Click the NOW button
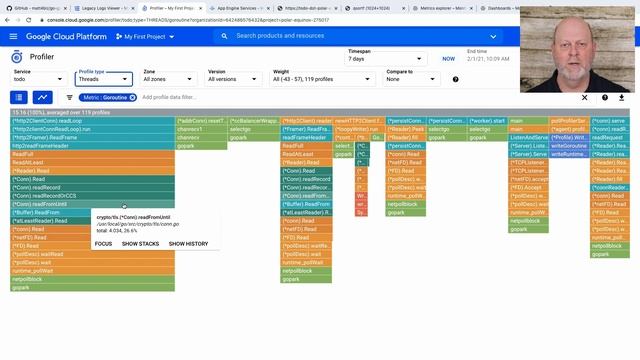This screenshot has height=360, width=640. (x=448, y=59)
